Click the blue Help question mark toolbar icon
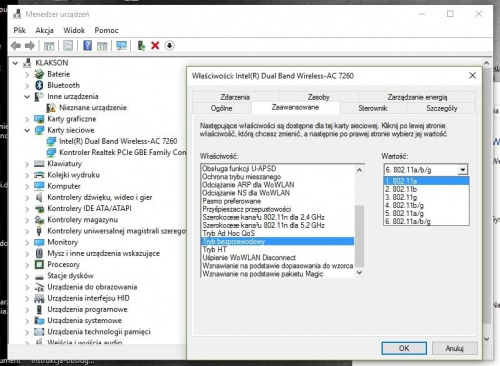 pos(87,45)
